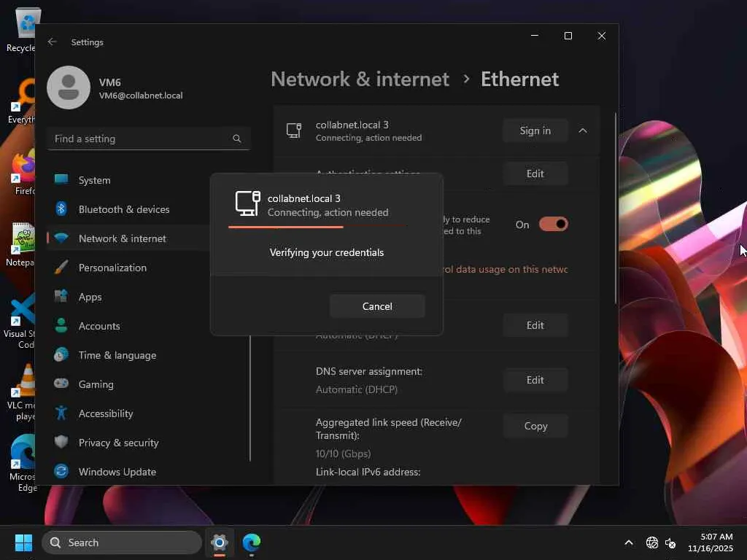This screenshot has height=560, width=747.
Task: Click the search magnifier in Find a setting
Action: (237, 139)
